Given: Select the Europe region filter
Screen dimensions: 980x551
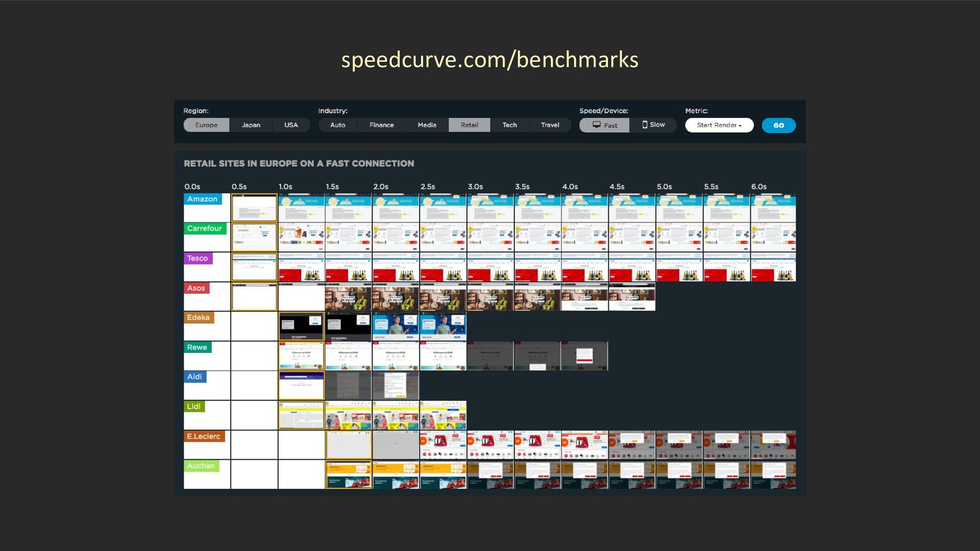Looking at the screenshot, I should tap(206, 125).
